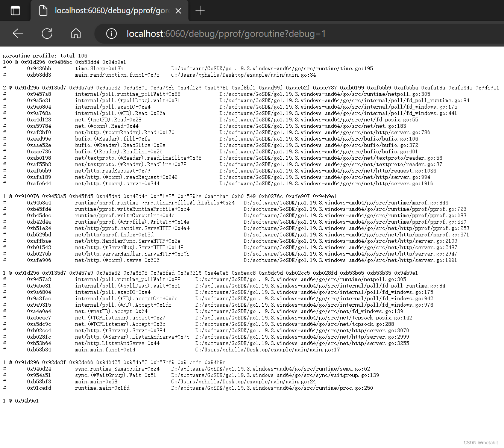The image size is (504, 448).
Task: Click 'runtime/pprof.writeGoroutine+0x4c' entry
Action: 124,215
